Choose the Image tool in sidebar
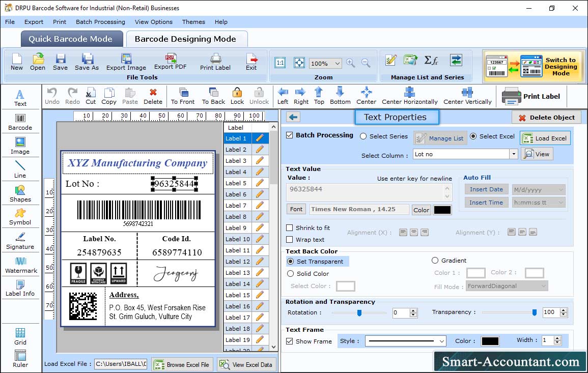 click(x=20, y=146)
